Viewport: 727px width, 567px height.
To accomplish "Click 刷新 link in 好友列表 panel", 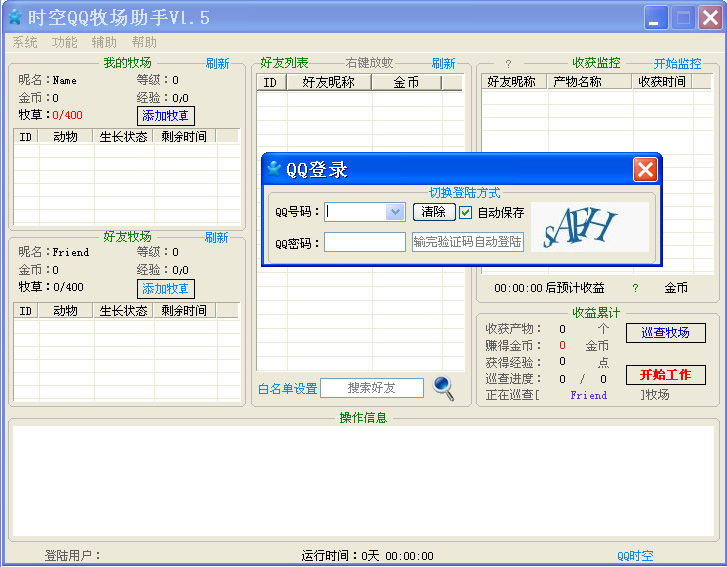I will (443, 64).
